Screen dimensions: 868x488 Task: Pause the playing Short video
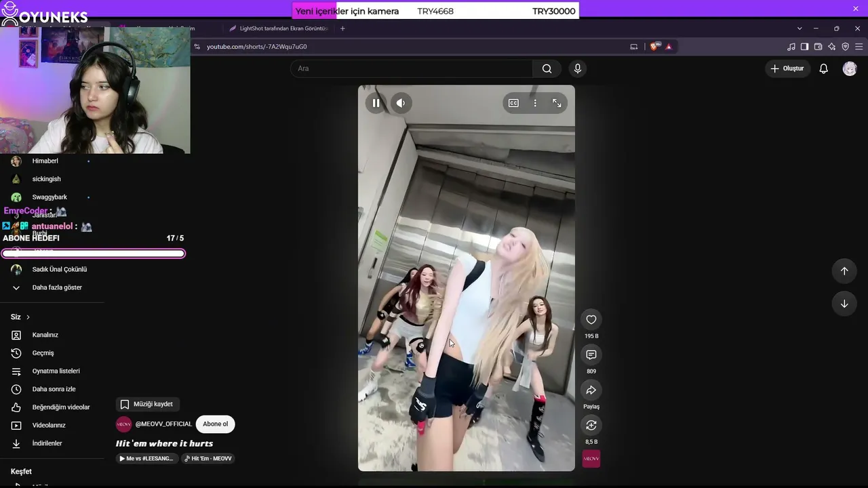(376, 103)
